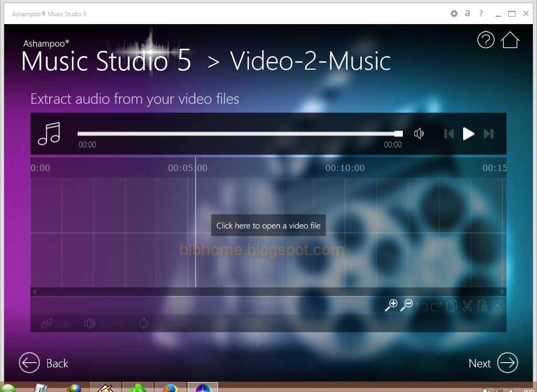Adjust Volume of selection
This screenshot has width=537, height=392.
[x=104, y=324]
